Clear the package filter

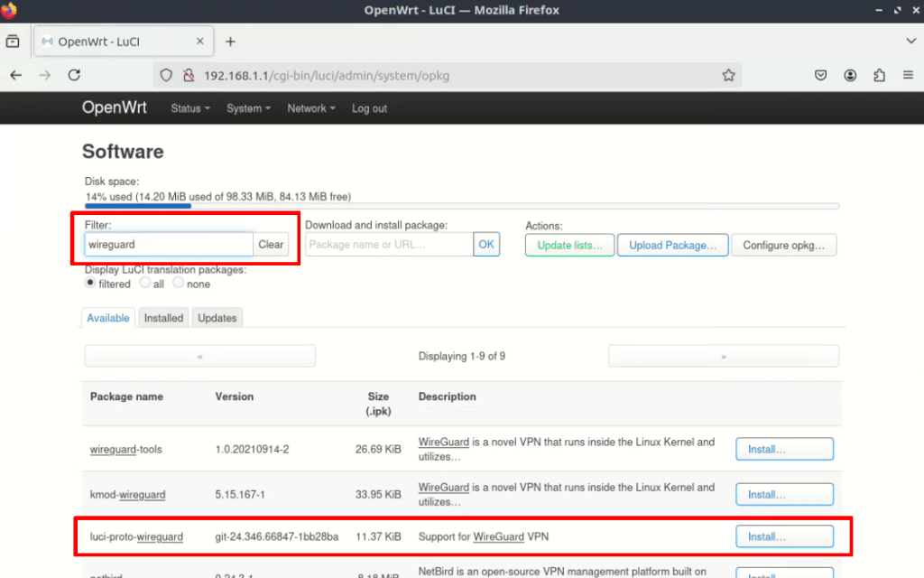coord(271,244)
